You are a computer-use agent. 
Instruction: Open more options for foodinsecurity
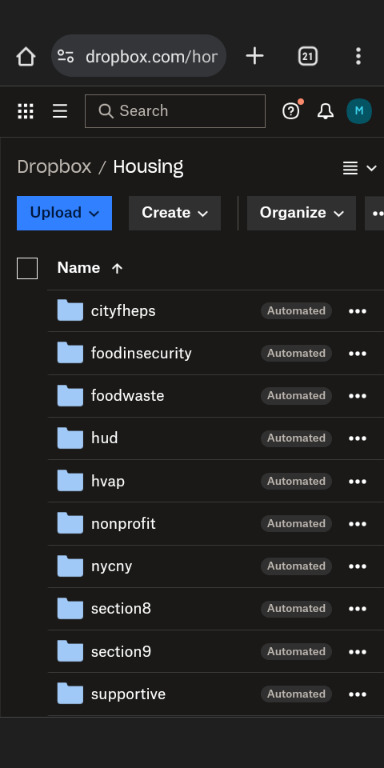[358, 354]
